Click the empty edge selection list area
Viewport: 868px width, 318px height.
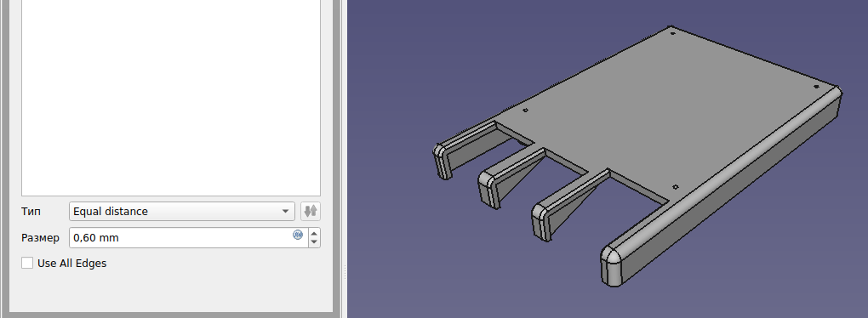171,97
